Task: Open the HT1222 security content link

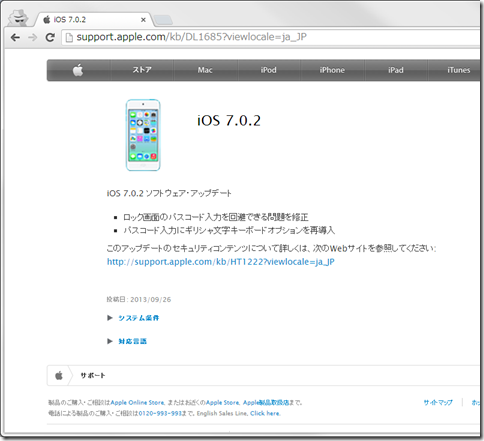Action: 221,262
